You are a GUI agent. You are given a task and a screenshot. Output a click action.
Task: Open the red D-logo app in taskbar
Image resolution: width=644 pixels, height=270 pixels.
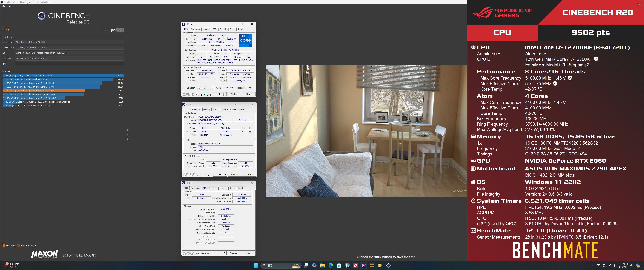pyautogui.click(x=356, y=265)
